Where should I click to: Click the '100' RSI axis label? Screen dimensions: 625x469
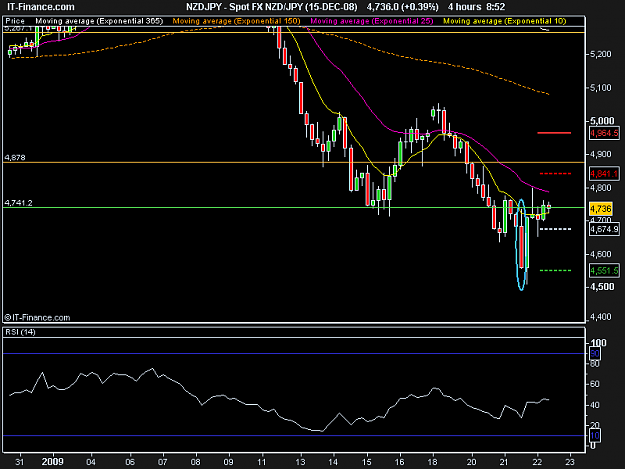pyautogui.click(x=598, y=343)
